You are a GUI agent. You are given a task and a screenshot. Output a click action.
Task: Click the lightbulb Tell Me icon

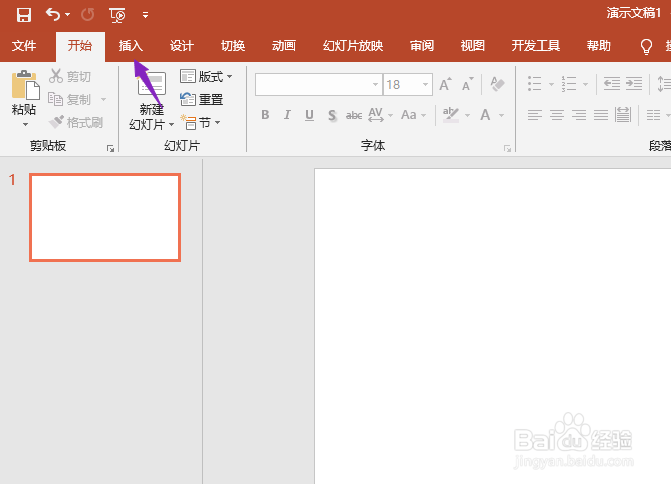click(646, 47)
